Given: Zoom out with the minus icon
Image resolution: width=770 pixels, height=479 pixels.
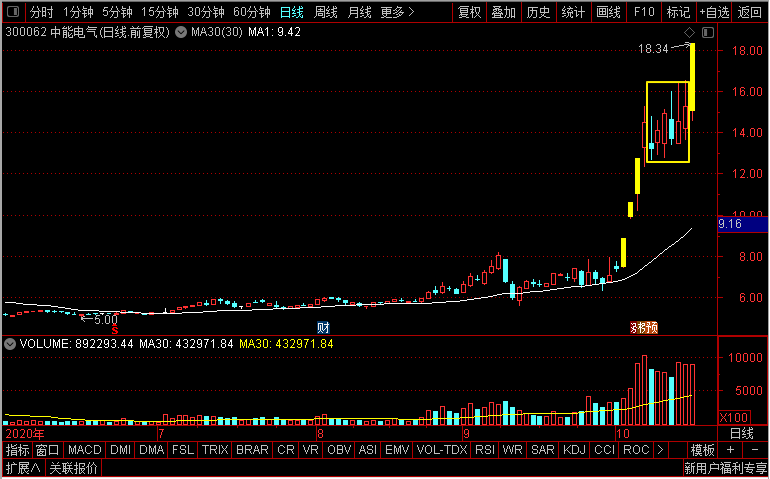Looking at the screenshot, I should pyautogui.click(x=754, y=450).
